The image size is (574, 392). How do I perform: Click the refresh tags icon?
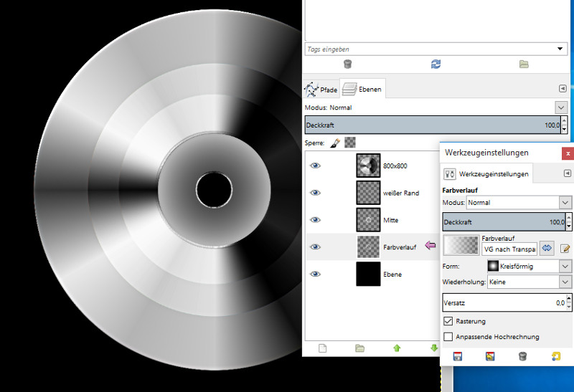[x=436, y=64]
